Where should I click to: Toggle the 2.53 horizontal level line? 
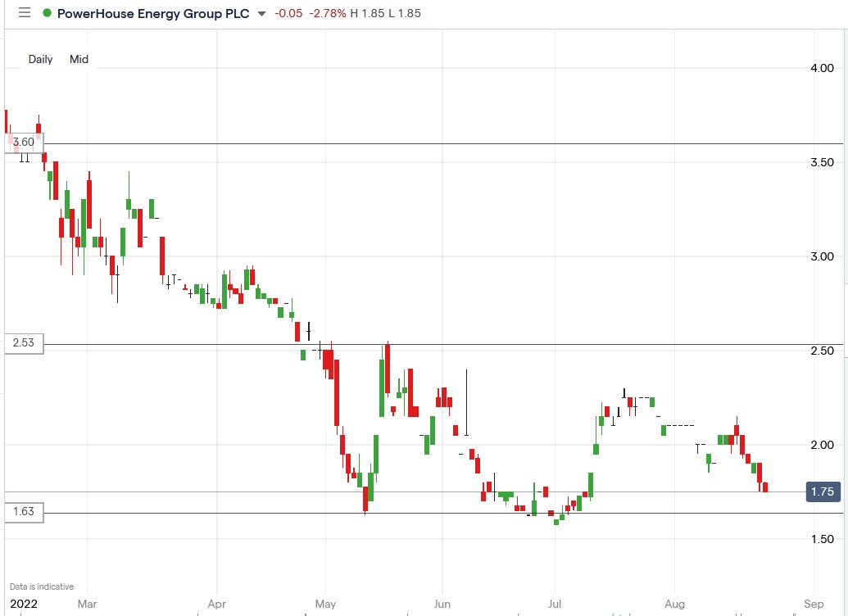[25, 343]
